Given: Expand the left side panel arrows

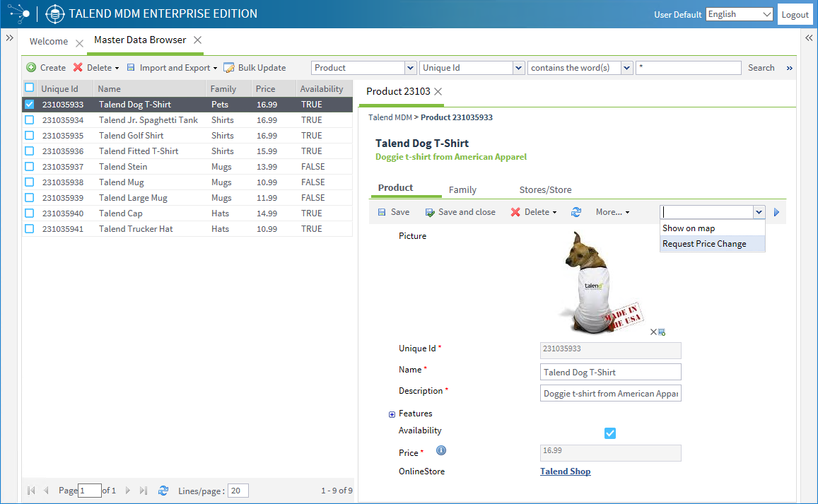Looking at the screenshot, I should [10, 37].
